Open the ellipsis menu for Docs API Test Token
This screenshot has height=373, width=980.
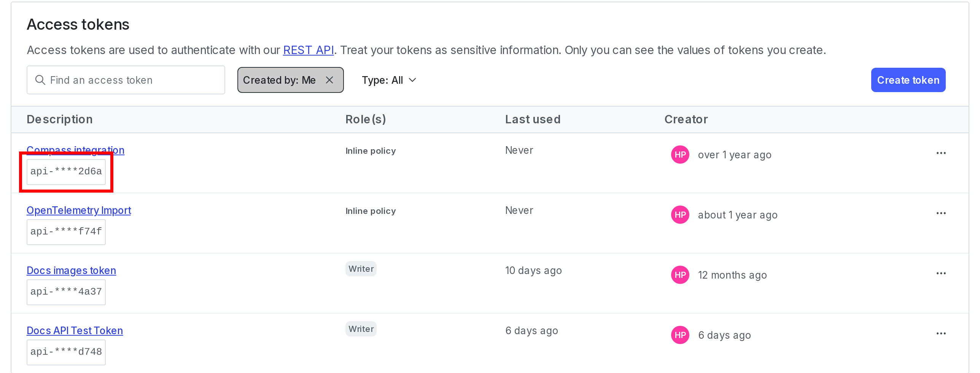tap(941, 333)
